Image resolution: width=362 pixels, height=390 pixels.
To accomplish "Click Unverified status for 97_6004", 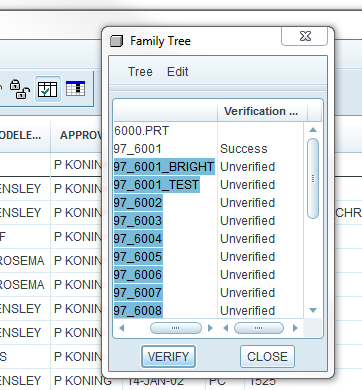I will point(247,239).
